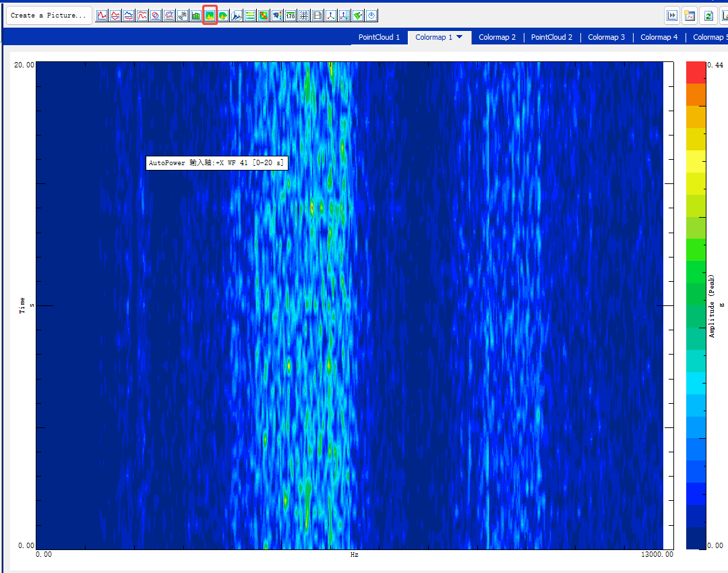Select the single-trace XY plot display icon
Screen dimensions: 728x573
(102, 16)
